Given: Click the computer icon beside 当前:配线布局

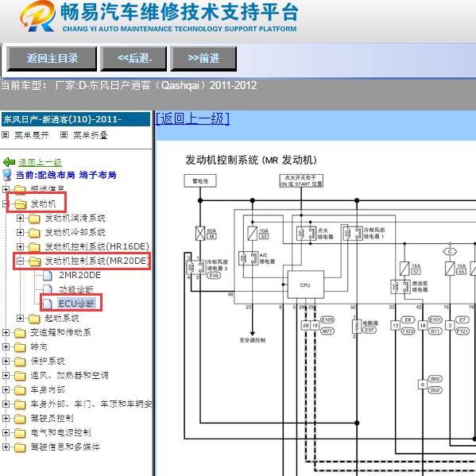Looking at the screenshot, I should tap(7, 176).
